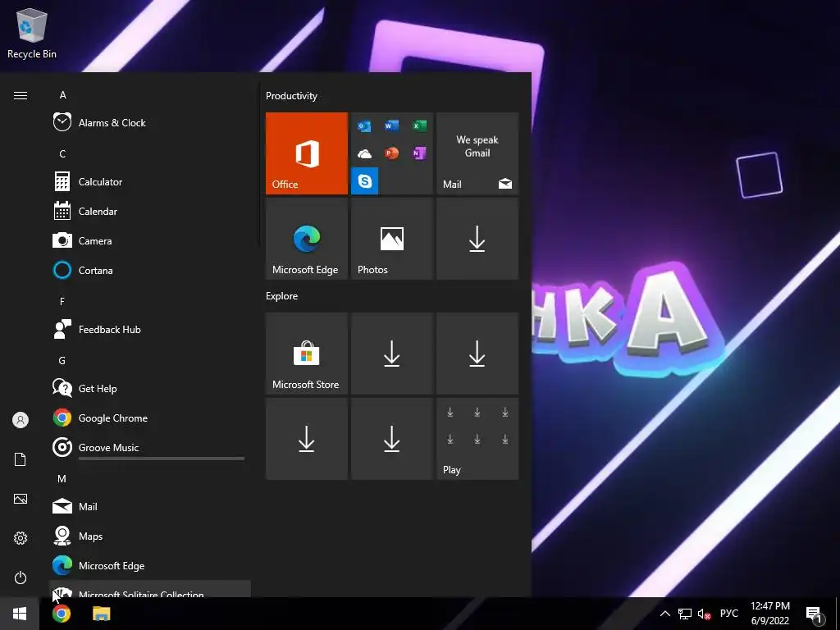Open Documents from Start sidebar

(x=21, y=459)
